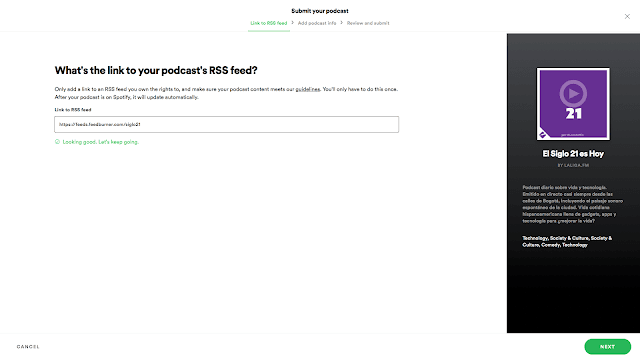
Task: Click the El Siglo 21 cover art
Action: [x=573, y=104]
